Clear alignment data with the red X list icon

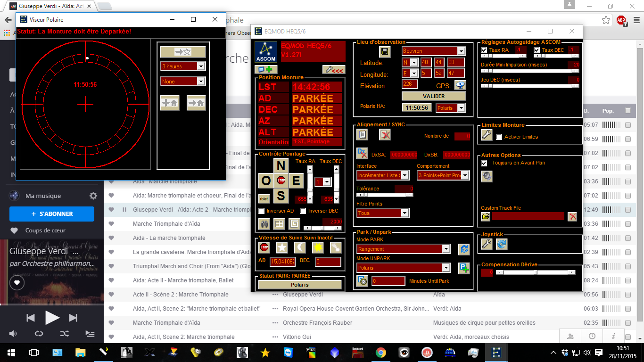[385, 135]
